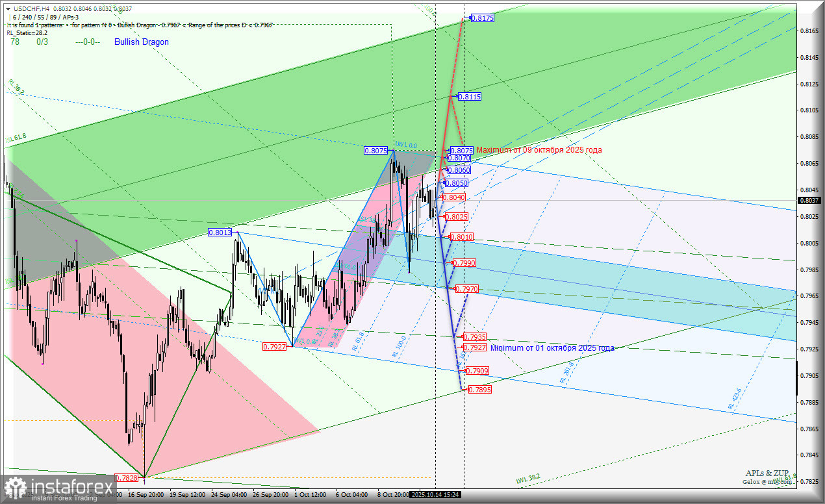Click the 0.7970 red price label
This screenshot has height=504, width=825.
coord(467,288)
